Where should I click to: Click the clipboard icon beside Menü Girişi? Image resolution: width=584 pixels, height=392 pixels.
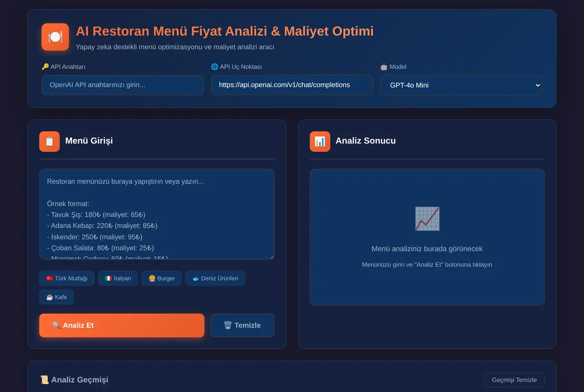(49, 142)
